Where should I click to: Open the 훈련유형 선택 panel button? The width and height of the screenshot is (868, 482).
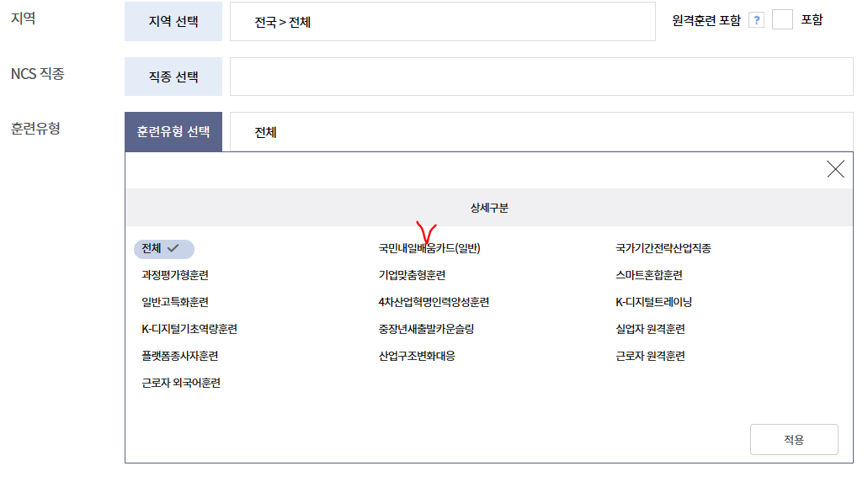click(x=173, y=132)
